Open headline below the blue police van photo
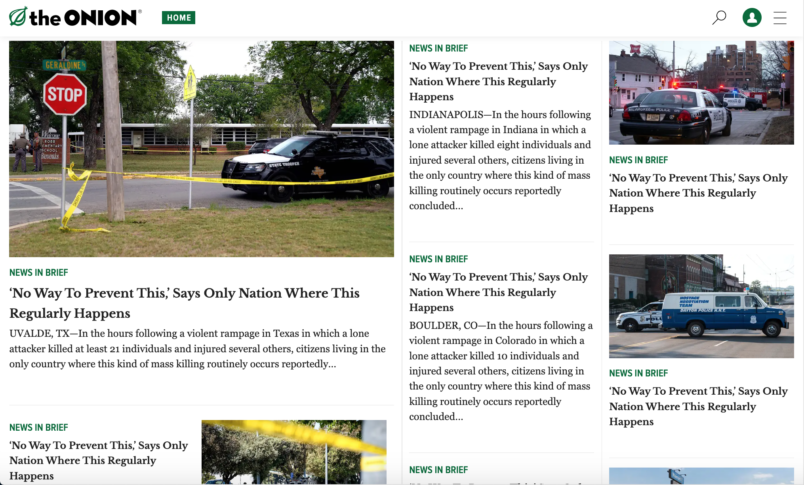804x485 pixels. [698, 406]
